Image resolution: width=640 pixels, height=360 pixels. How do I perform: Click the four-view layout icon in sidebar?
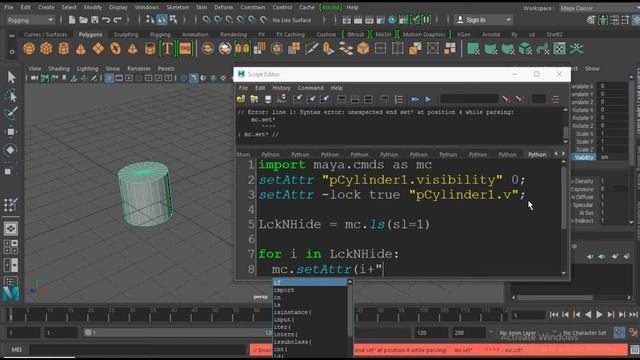click(11, 247)
